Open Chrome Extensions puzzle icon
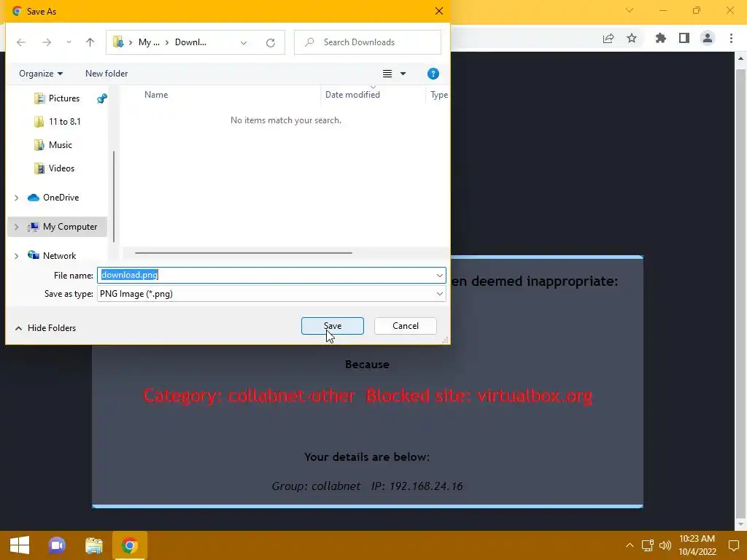Image resolution: width=747 pixels, height=560 pixels. pyautogui.click(x=661, y=39)
